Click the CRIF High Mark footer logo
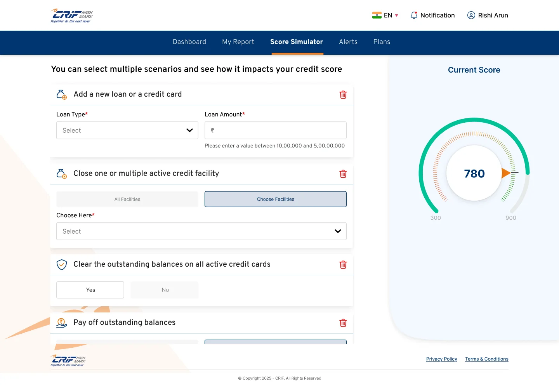Image resolution: width=559 pixels, height=392 pixels. 68,361
